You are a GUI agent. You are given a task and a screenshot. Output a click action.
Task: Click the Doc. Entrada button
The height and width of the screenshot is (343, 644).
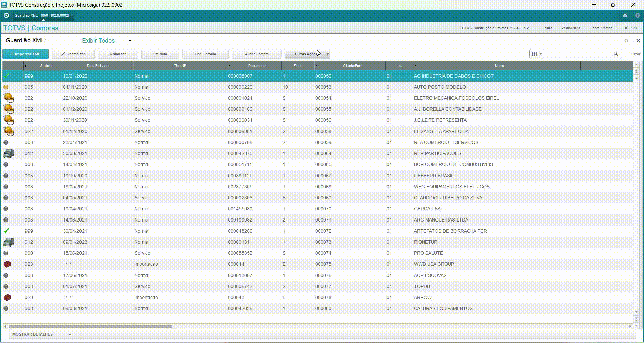pyautogui.click(x=206, y=54)
